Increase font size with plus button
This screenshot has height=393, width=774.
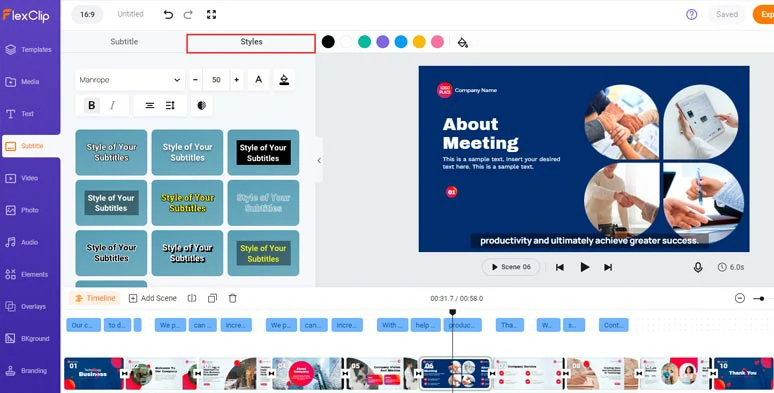(x=236, y=80)
